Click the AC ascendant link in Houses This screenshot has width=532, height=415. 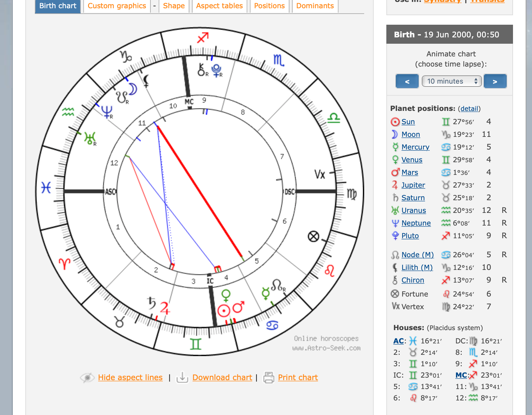click(398, 341)
